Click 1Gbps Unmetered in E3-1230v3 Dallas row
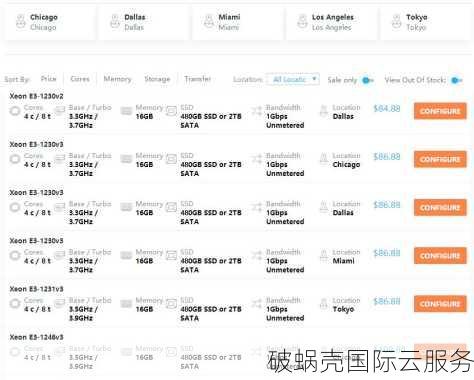 pos(285,217)
